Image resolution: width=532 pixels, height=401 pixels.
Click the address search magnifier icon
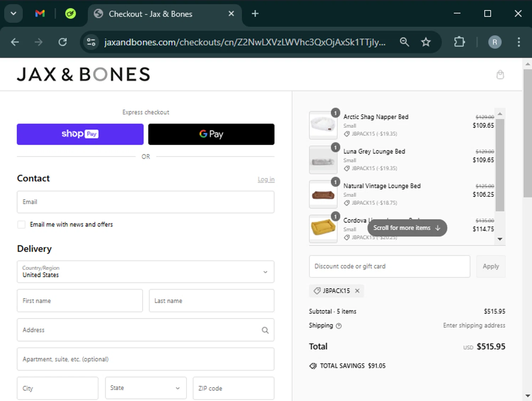point(265,330)
